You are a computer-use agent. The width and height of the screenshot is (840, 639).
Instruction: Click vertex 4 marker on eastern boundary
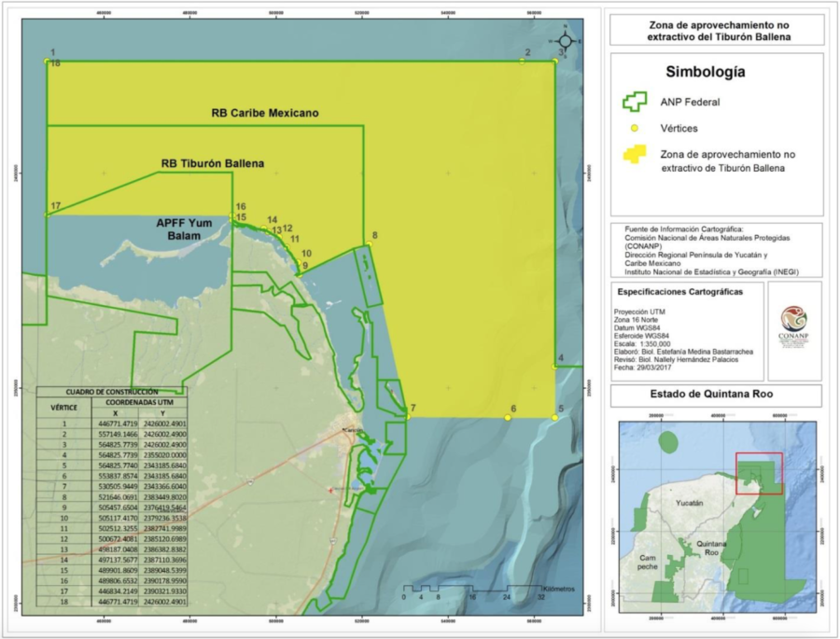tap(555, 367)
